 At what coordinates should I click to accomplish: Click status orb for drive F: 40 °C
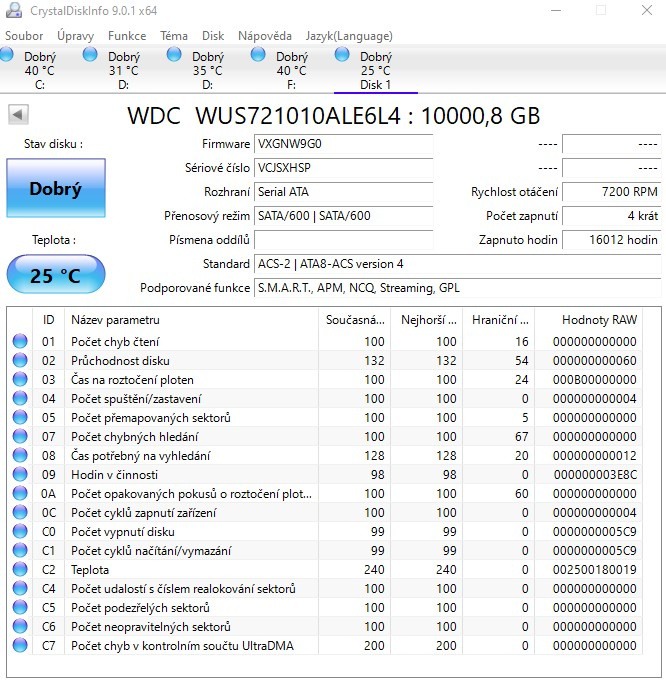tap(258, 55)
